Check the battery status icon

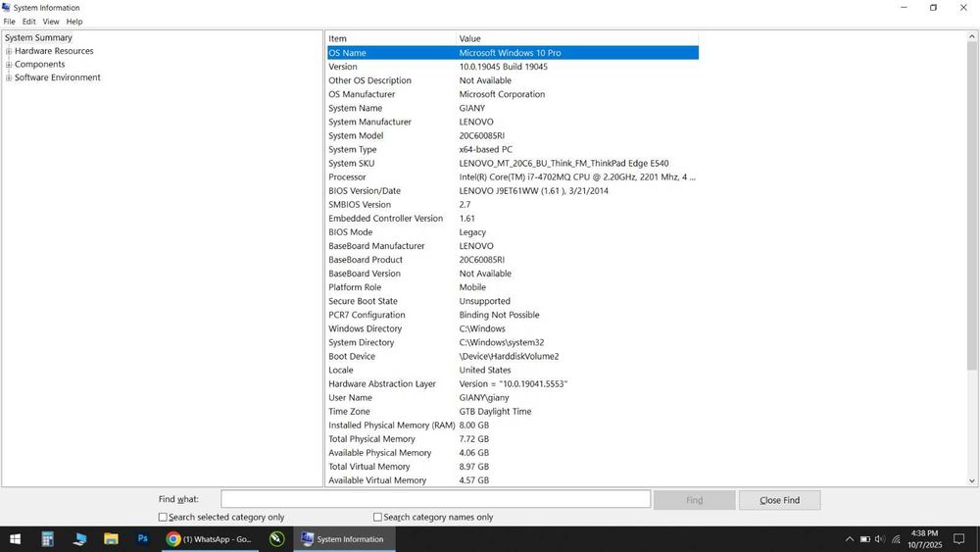point(865,539)
